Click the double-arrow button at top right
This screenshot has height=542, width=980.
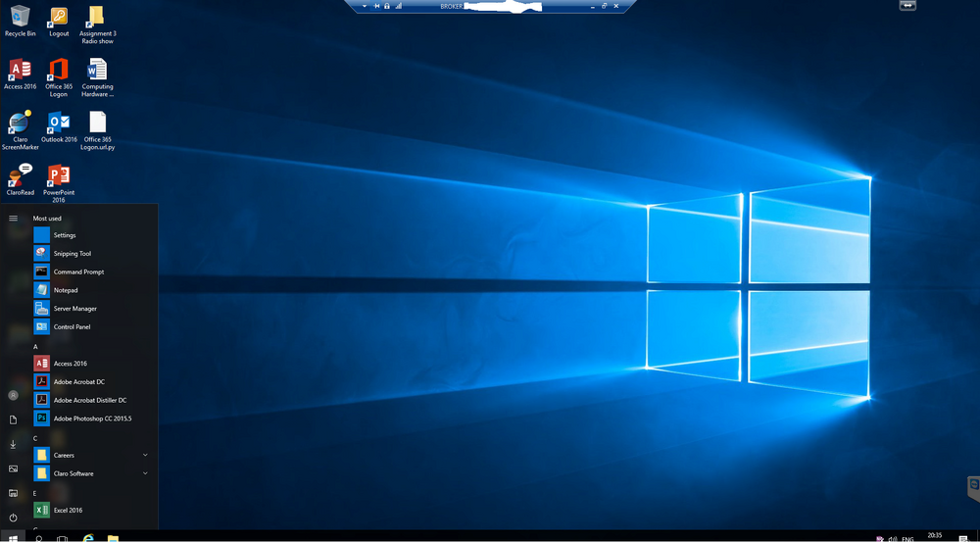pos(907,6)
